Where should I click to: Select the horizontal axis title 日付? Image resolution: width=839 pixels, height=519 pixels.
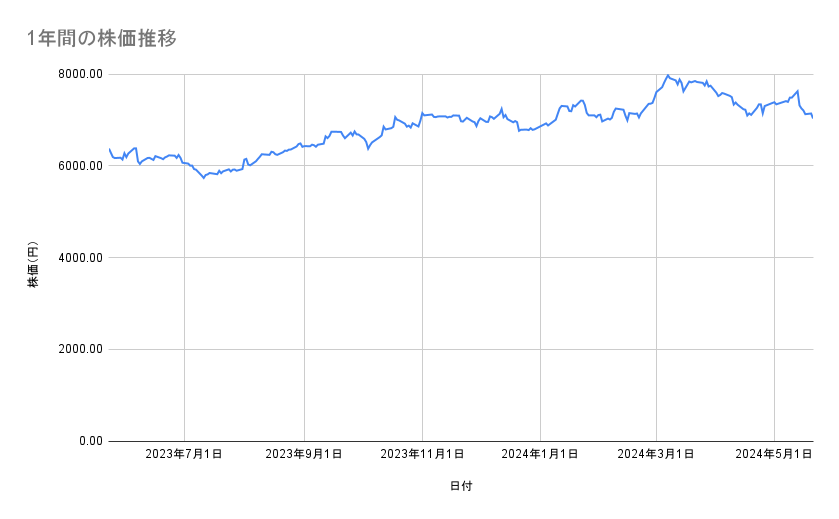coord(460,486)
